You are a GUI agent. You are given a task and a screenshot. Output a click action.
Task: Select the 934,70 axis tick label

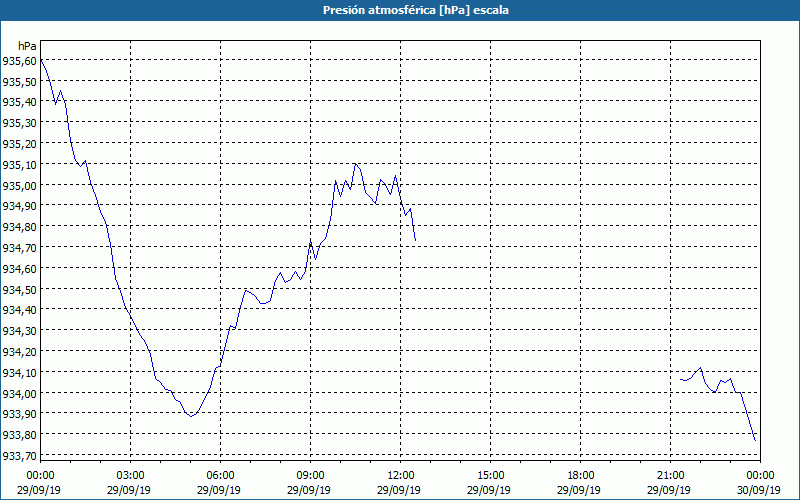click(x=19, y=247)
